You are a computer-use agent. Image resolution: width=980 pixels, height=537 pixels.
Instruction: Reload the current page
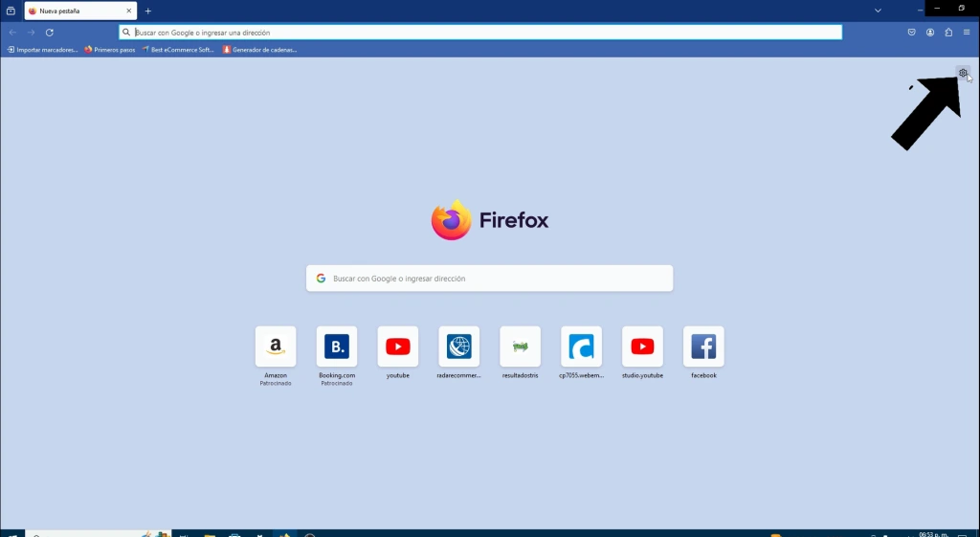point(50,33)
